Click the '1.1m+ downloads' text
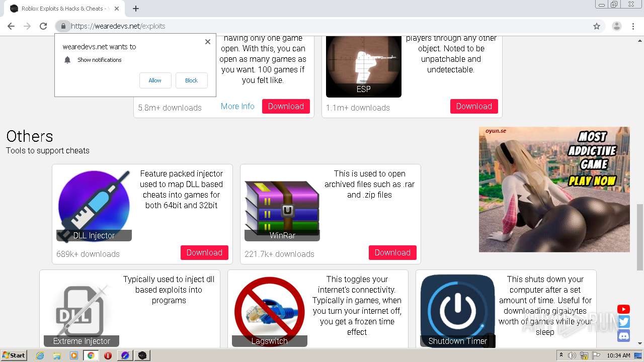The width and height of the screenshot is (644, 362). pyautogui.click(x=358, y=108)
